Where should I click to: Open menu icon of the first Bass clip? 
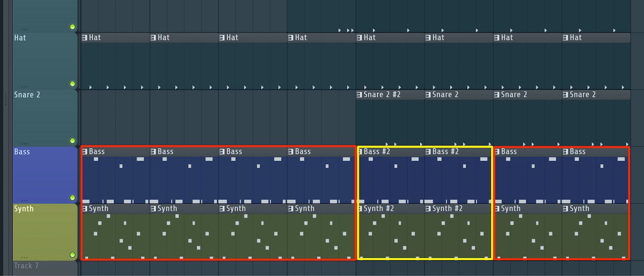click(x=85, y=152)
